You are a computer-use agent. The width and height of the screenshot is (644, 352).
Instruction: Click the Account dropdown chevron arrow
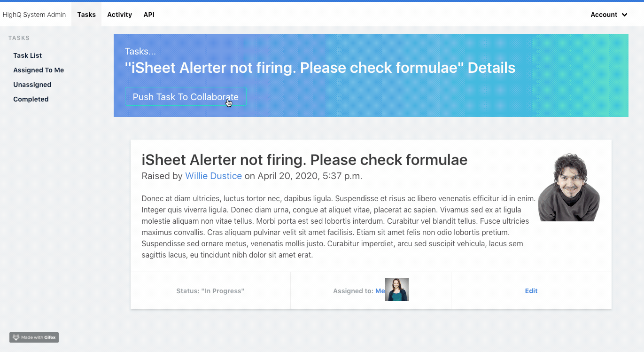click(x=624, y=15)
